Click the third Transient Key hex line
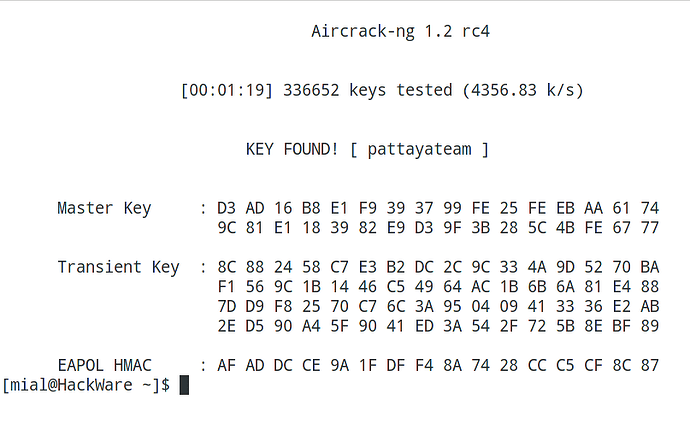This screenshot has width=690, height=435. [438, 305]
